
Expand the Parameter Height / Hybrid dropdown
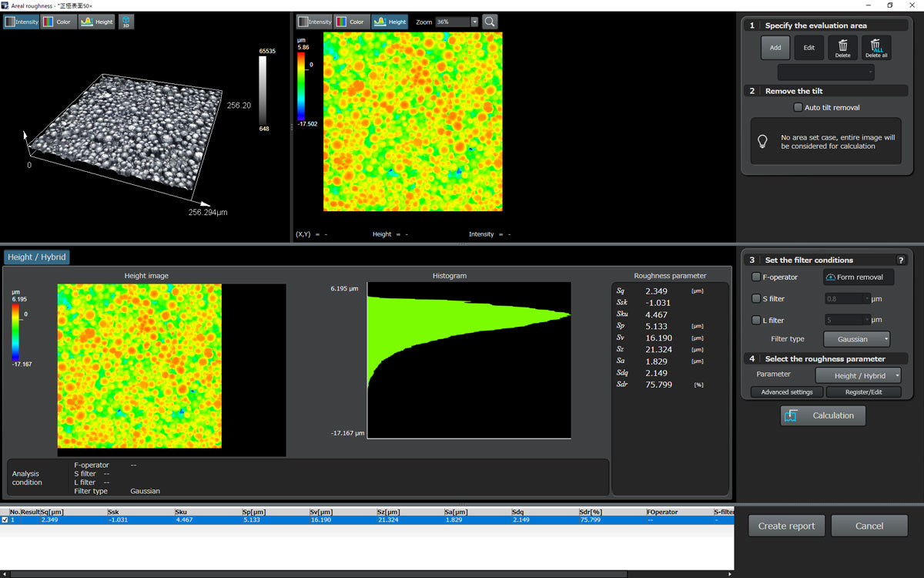pyautogui.click(x=857, y=376)
